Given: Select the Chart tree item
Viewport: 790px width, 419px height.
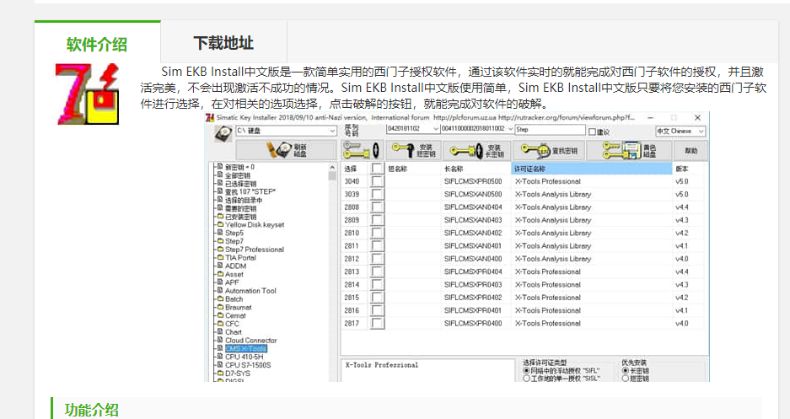Looking at the screenshot, I should click(x=233, y=332).
